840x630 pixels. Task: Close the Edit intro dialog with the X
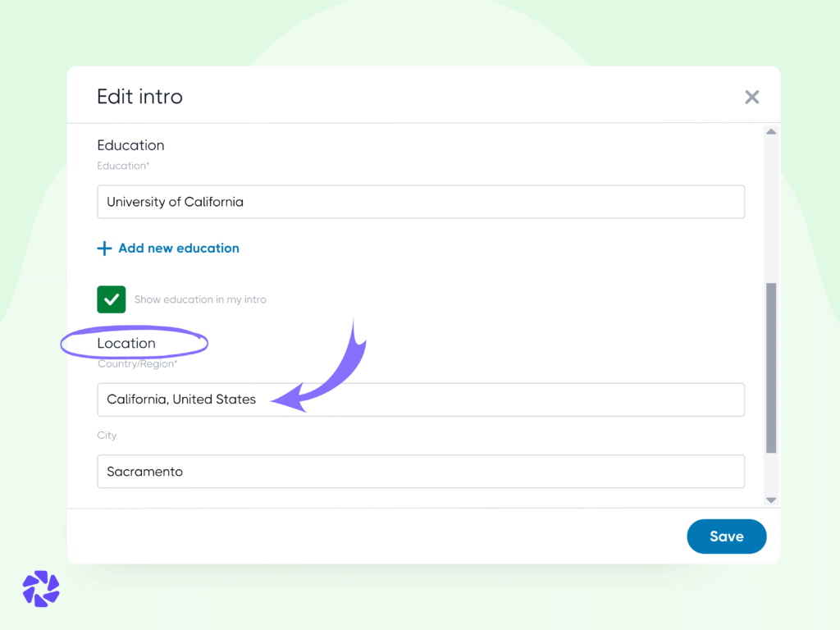click(x=752, y=97)
